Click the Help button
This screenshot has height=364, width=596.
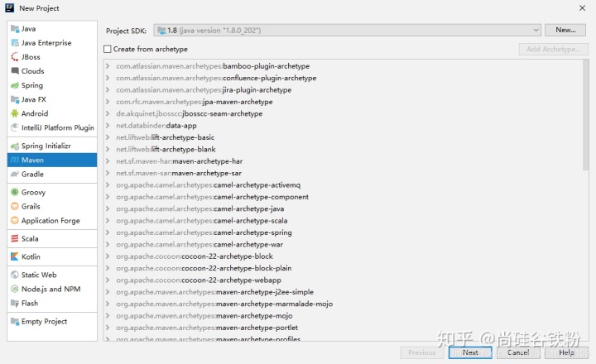[x=566, y=352]
